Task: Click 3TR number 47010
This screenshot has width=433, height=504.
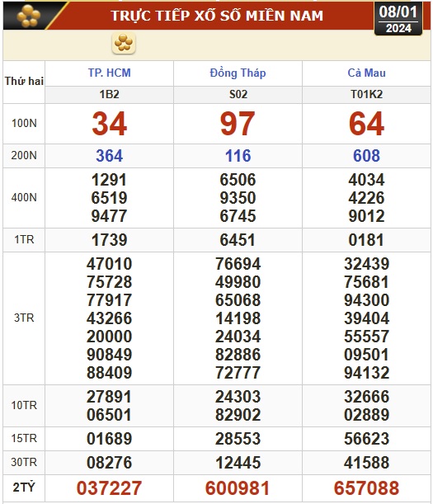Action: 110,264
